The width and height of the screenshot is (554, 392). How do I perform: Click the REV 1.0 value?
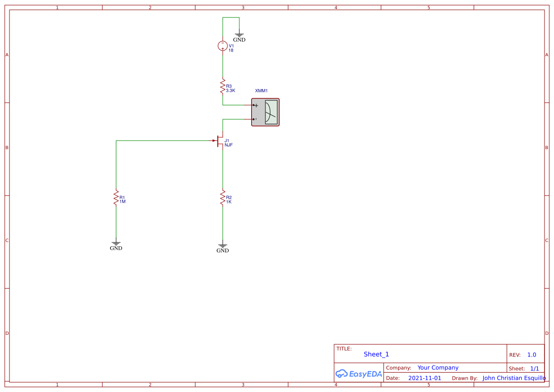click(532, 355)
